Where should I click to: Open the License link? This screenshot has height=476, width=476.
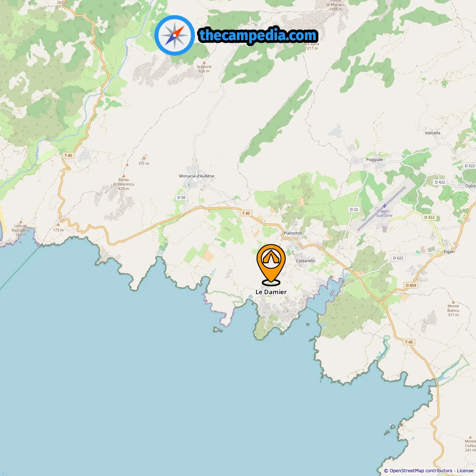[465, 471]
